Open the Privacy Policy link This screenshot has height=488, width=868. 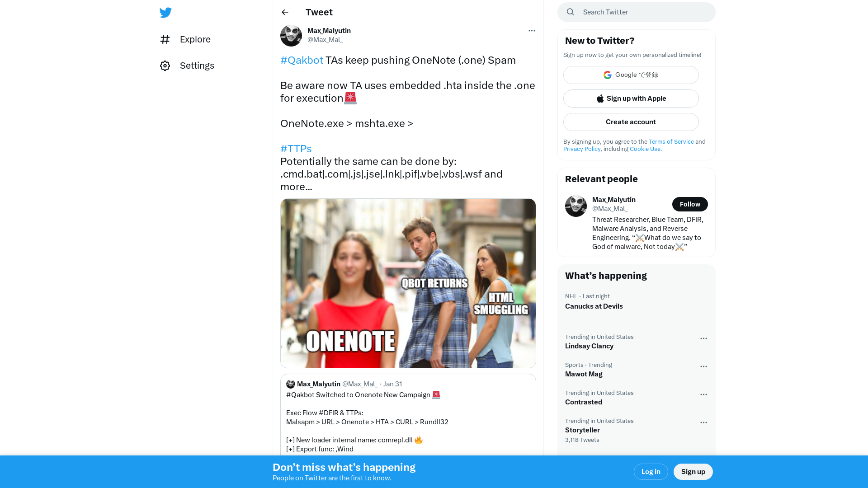(582, 149)
